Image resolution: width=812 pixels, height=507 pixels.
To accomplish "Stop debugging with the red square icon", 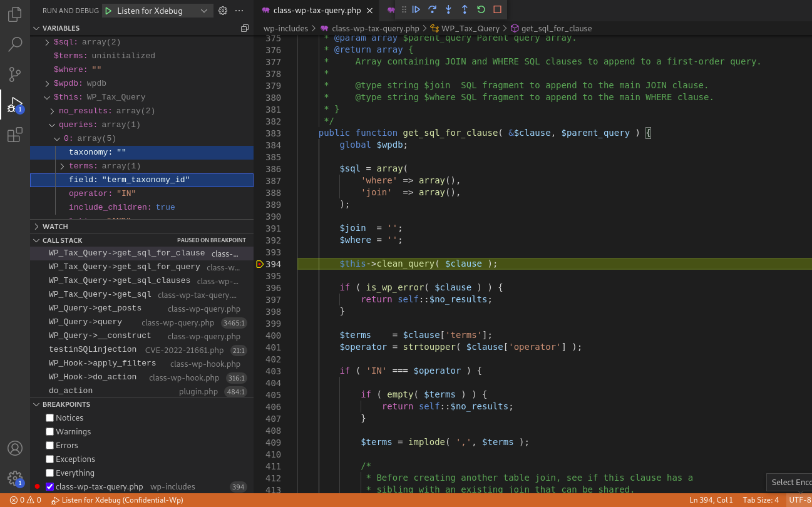I will click(x=498, y=10).
